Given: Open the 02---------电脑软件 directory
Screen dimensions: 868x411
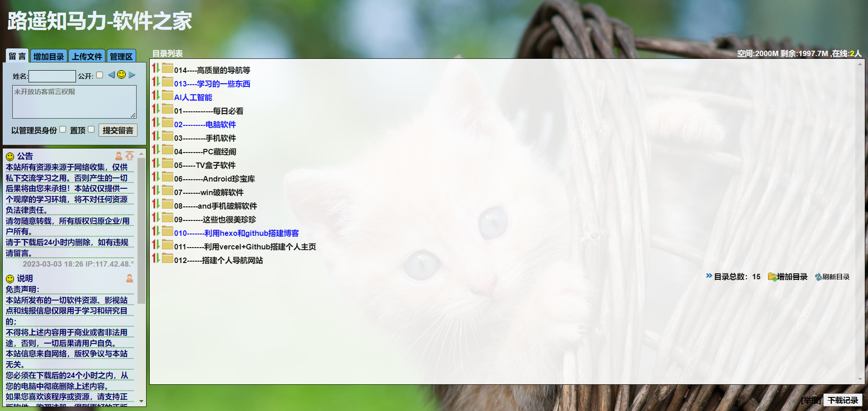Looking at the screenshot, I should [x=205, y=124].
